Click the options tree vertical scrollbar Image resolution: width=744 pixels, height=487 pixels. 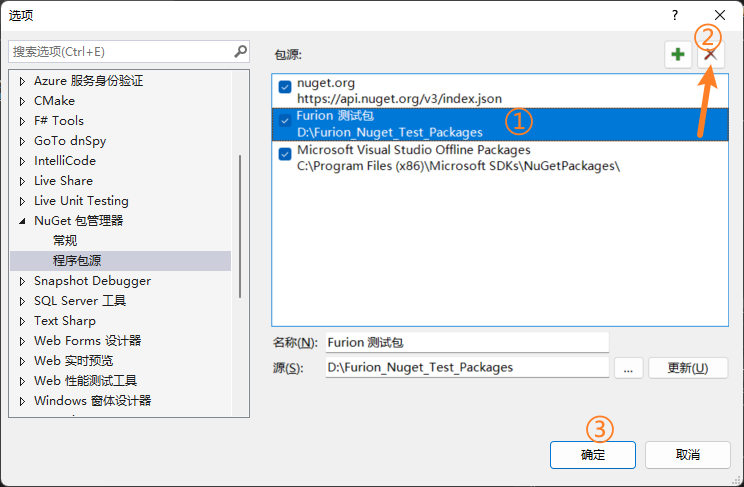click(239, 225)
